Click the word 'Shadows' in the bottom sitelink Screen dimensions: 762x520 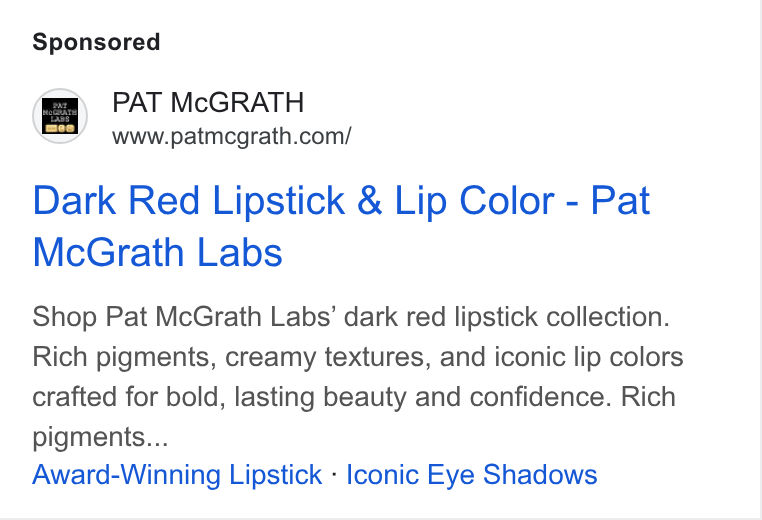[540, 474]
